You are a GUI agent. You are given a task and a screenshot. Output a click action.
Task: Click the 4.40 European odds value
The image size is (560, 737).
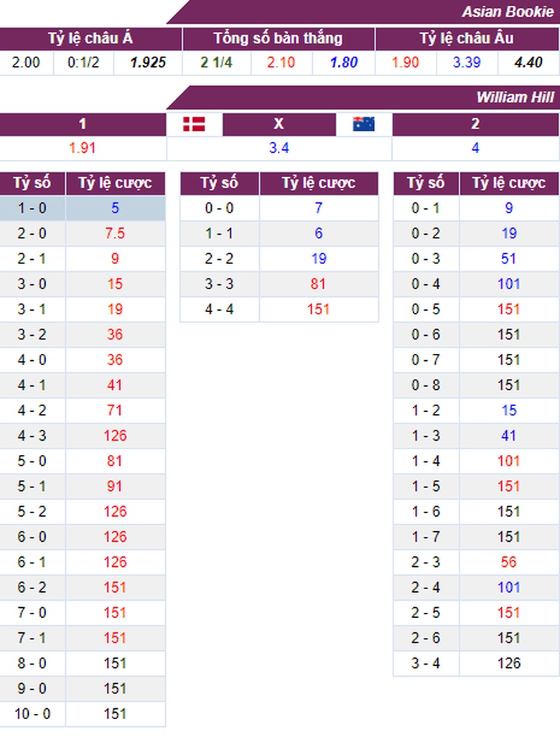pyautogui.click(x=528, y=62)
